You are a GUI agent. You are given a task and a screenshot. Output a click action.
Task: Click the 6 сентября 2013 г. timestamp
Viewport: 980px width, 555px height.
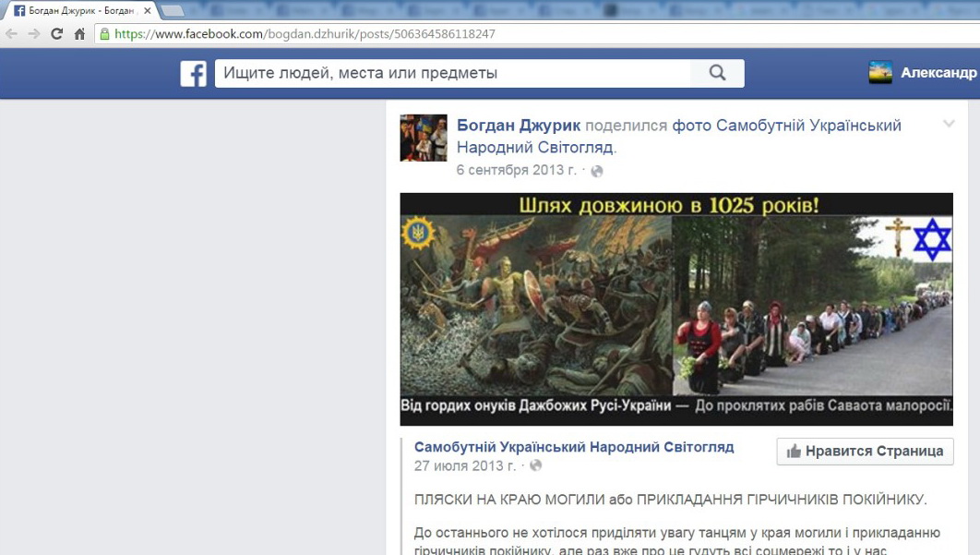(517, 170)
